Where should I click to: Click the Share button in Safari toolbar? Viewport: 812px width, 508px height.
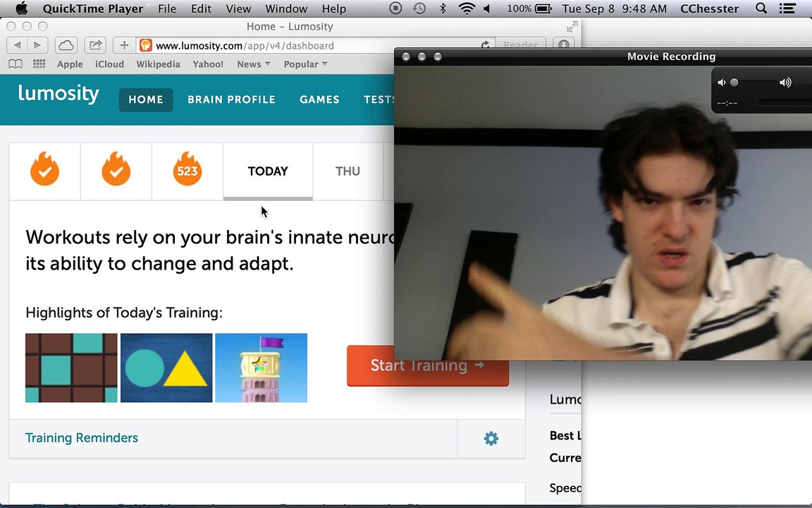tap(95, 45)
